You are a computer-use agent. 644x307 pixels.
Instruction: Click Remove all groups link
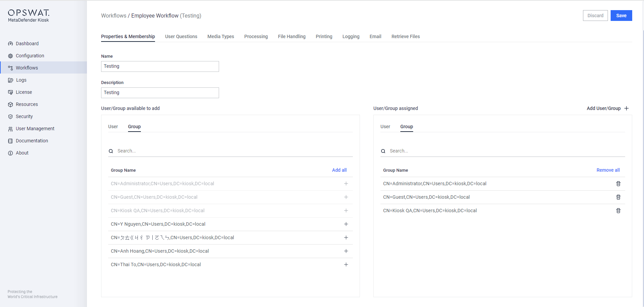[608, 170]
